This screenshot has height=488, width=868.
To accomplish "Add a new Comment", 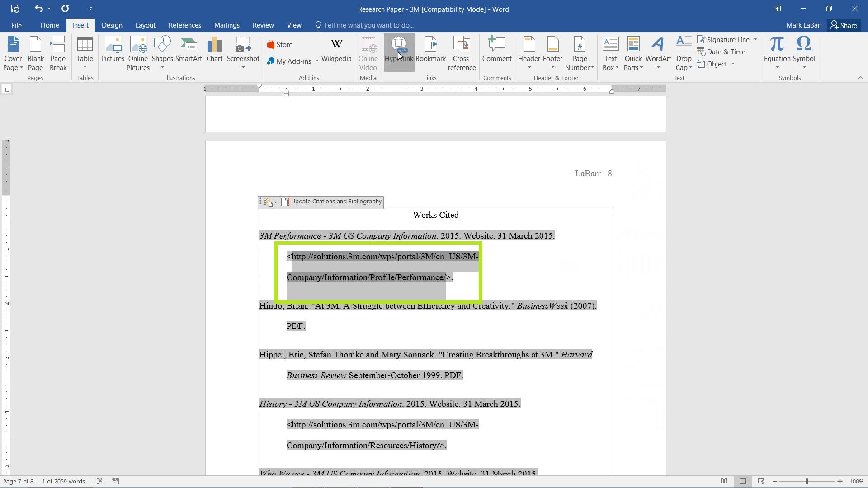I will pyautogui.click(x=497, y=50).
